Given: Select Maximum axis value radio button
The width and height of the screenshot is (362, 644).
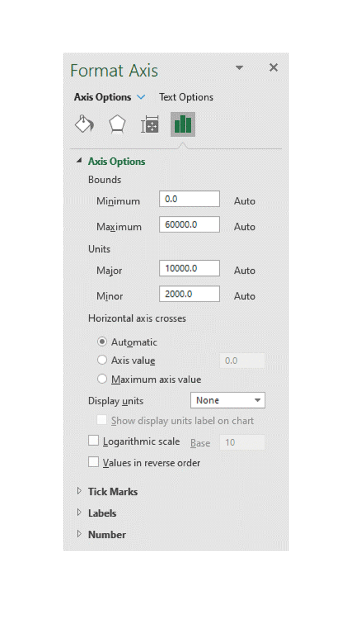Looking at the screenshot, I should tap(102, 379).
